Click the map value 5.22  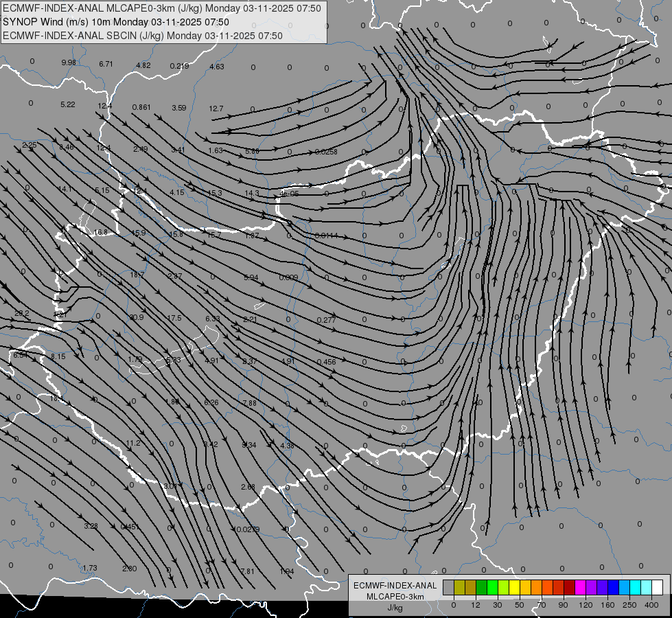pyautogui.click(x=68, y=104)
